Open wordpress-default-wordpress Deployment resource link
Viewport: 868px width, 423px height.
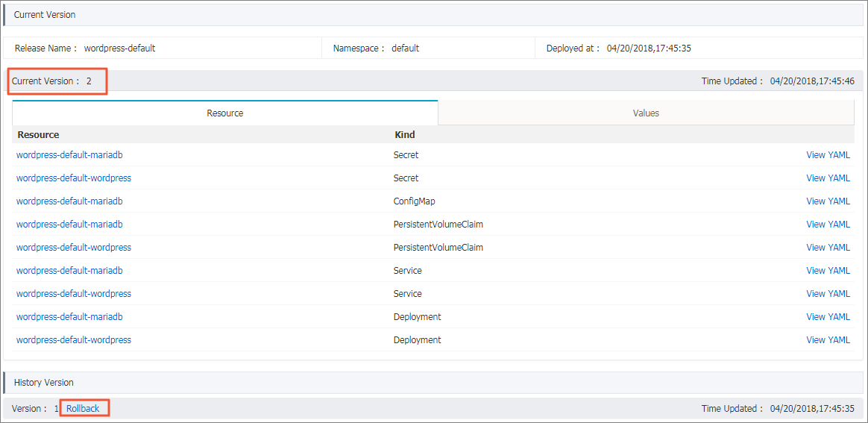[x=74, y=340]
